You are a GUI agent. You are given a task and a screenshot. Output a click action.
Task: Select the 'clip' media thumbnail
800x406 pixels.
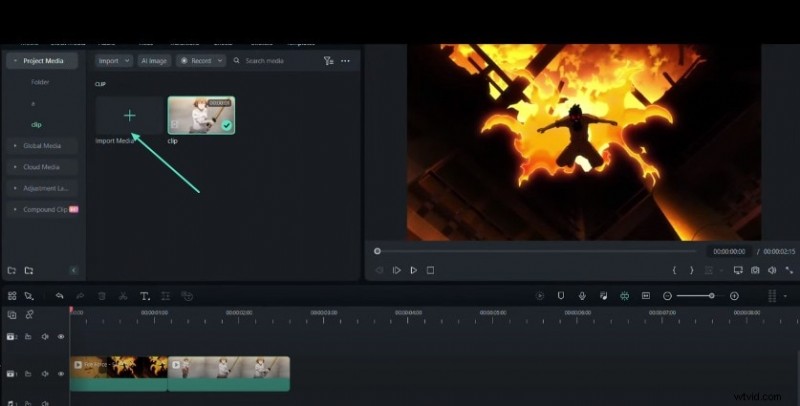click(202, 116)
